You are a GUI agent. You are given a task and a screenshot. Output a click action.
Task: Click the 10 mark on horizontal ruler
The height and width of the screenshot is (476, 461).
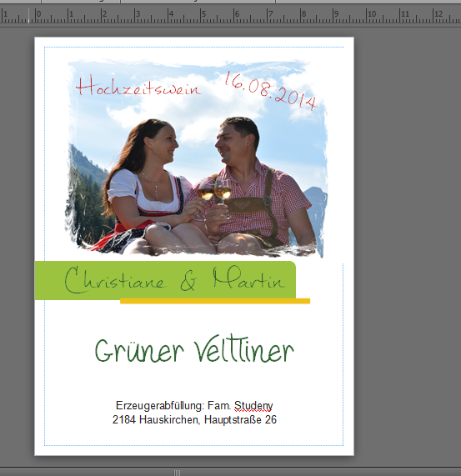tap(372, 14)
